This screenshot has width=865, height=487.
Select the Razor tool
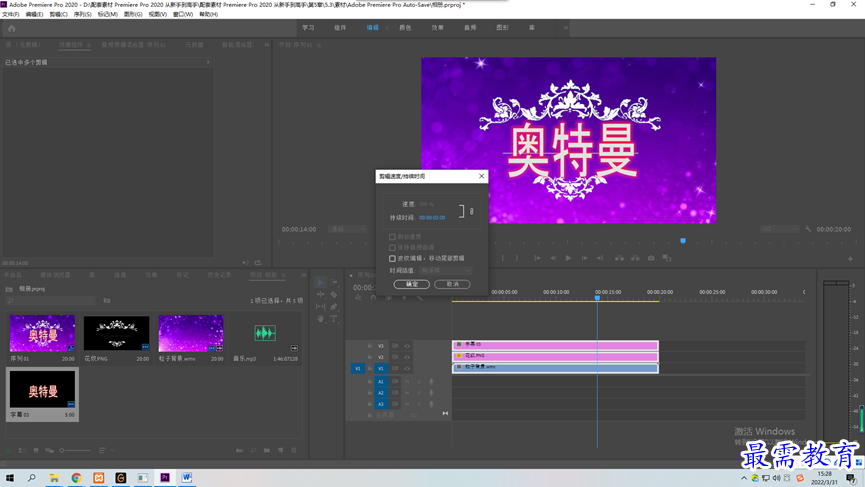[x=333, y=295]
